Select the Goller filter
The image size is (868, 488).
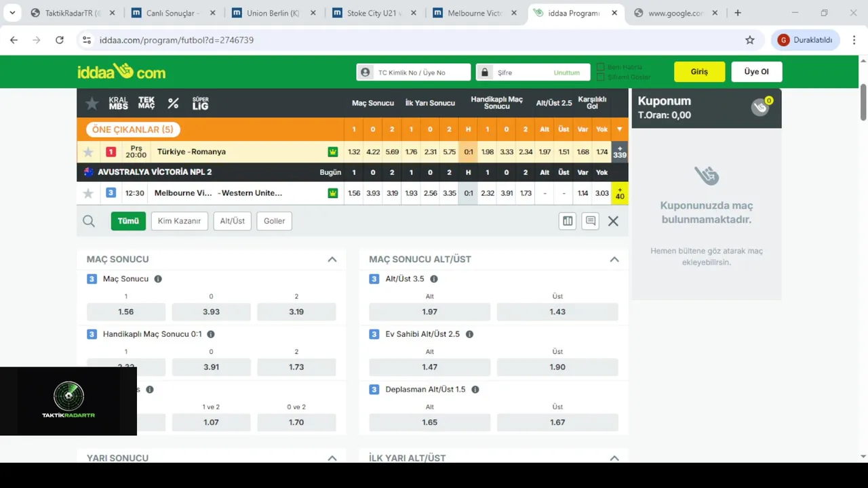tap(275, 221)
